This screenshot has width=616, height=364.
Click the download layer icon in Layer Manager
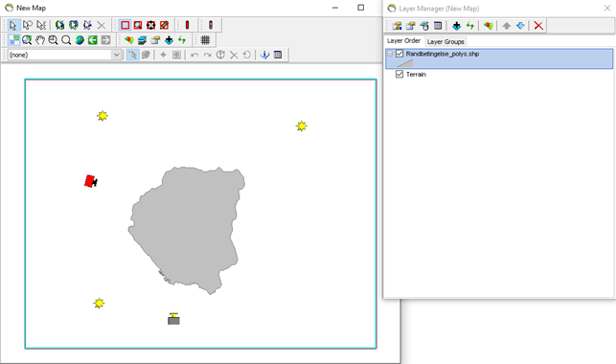(457, 26)
